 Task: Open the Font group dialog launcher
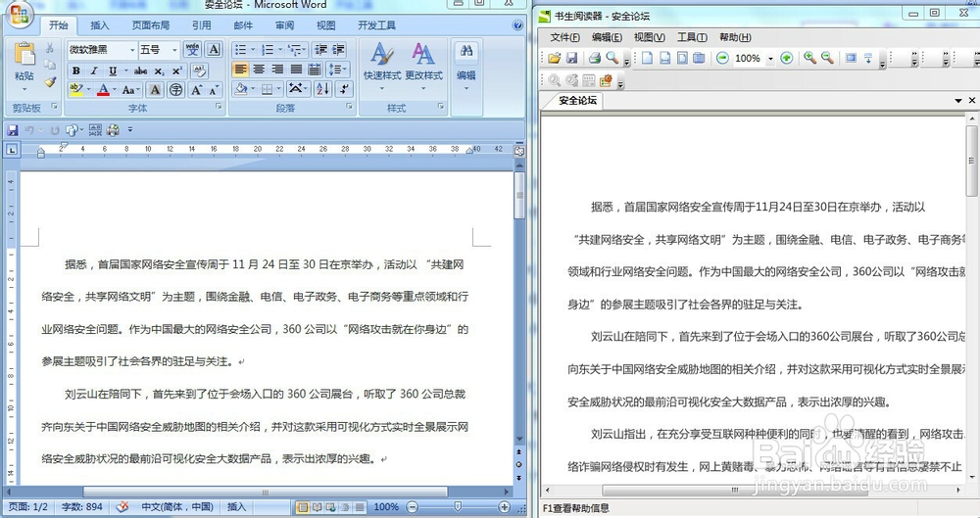[219, 107]
